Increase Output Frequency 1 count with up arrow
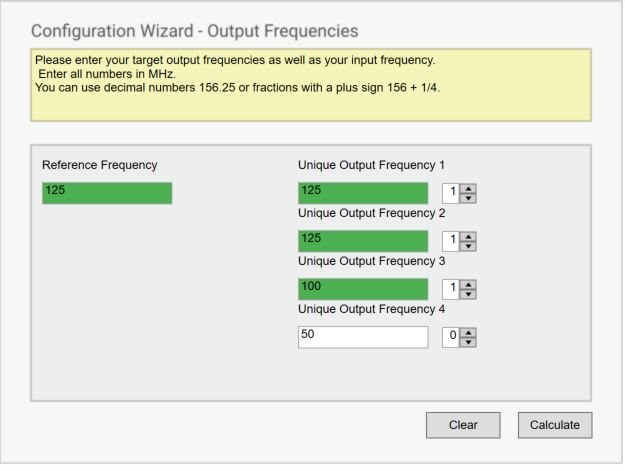Viewport: 625px width, 471px height. tap(468, 189)
